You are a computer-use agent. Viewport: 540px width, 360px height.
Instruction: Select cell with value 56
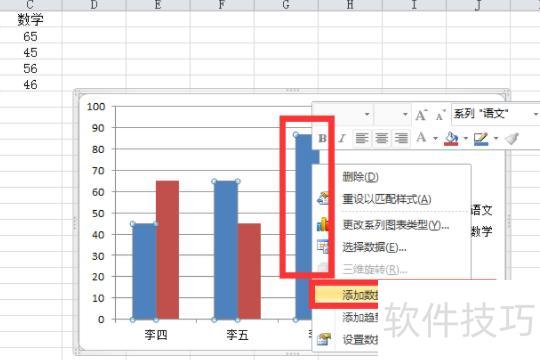coord(30,68)
